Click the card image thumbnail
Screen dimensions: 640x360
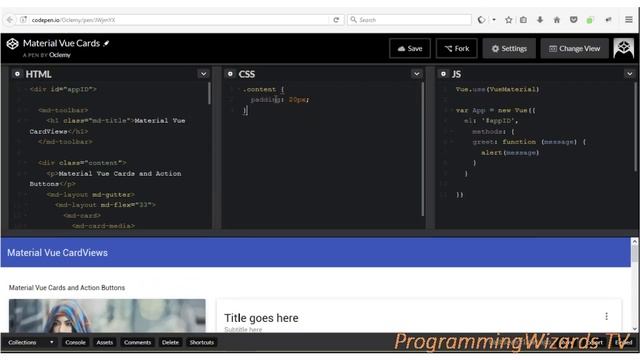107,316
